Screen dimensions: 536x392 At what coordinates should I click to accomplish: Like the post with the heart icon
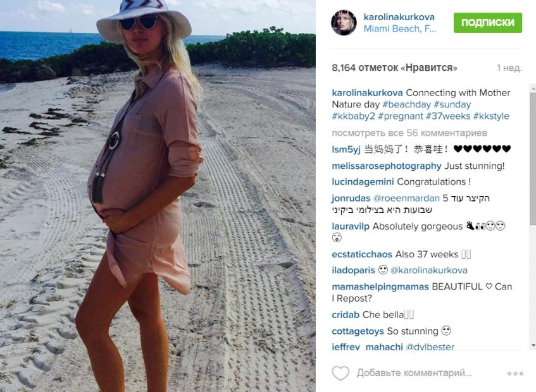coord(340,373)
